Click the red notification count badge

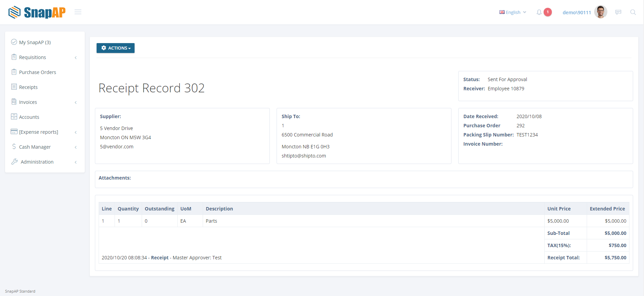[x=548, y=12]
